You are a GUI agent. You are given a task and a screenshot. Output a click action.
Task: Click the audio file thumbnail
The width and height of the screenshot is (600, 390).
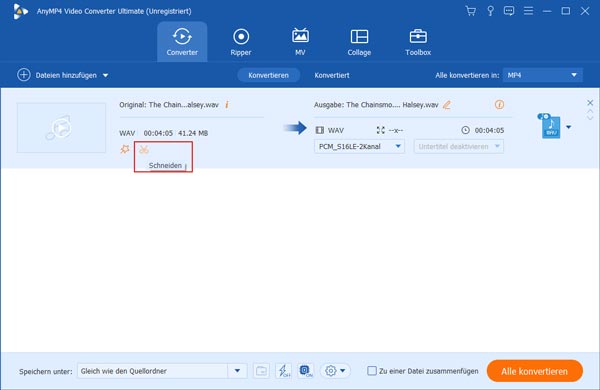coord(61,127)
